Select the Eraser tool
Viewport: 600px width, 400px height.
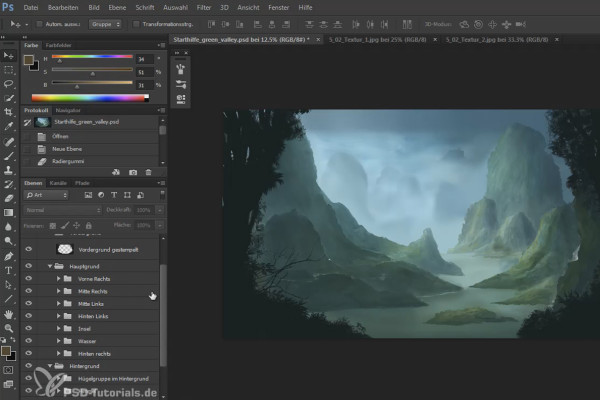coord(8,198)
